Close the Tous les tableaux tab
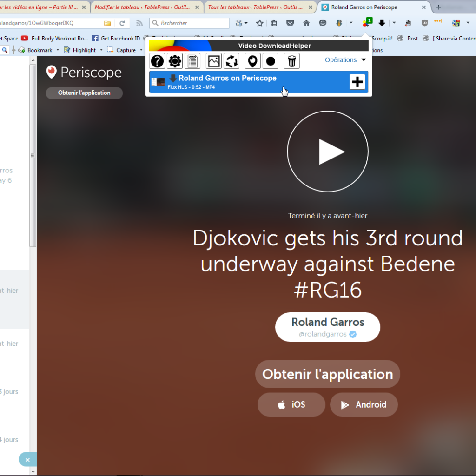The image size is (476, 476). [310, 7]
